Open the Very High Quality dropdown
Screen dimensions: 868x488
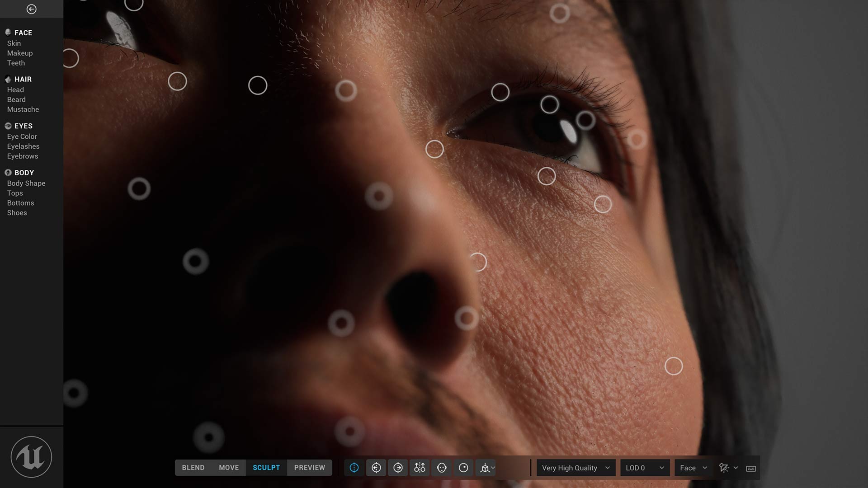(576, 468)
